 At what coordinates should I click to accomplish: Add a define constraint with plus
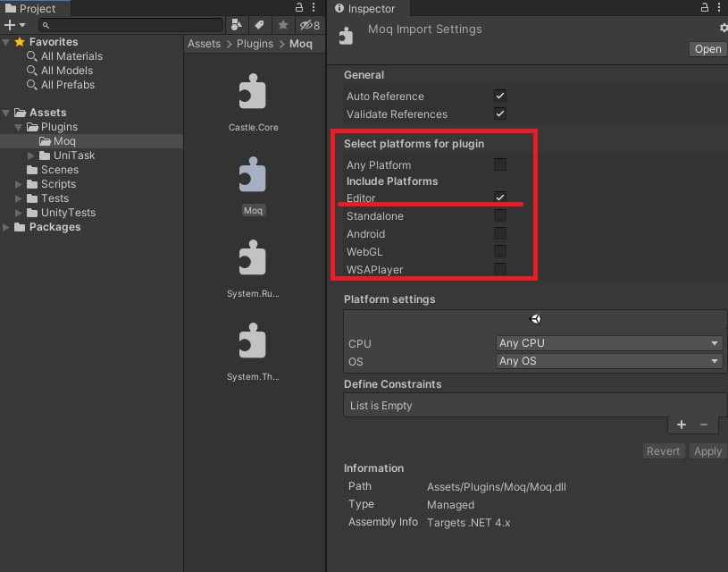(682, 425)
